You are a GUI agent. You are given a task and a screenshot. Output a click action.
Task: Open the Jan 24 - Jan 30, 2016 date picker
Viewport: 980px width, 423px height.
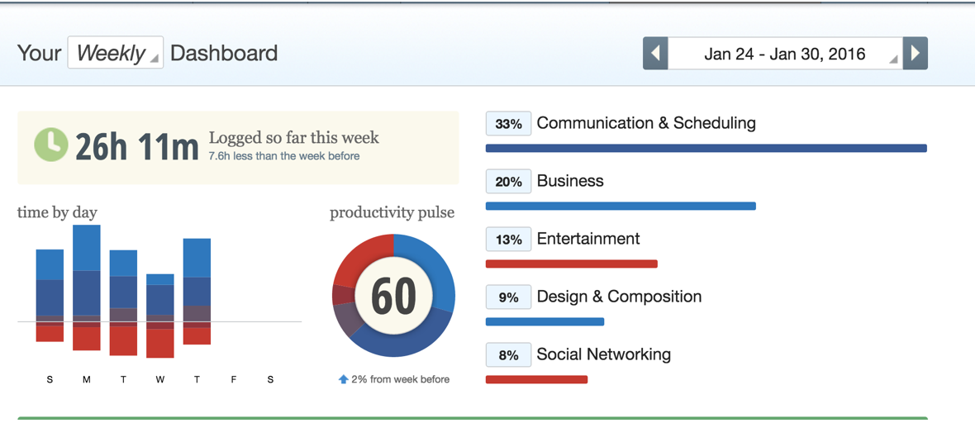[785, 53]
